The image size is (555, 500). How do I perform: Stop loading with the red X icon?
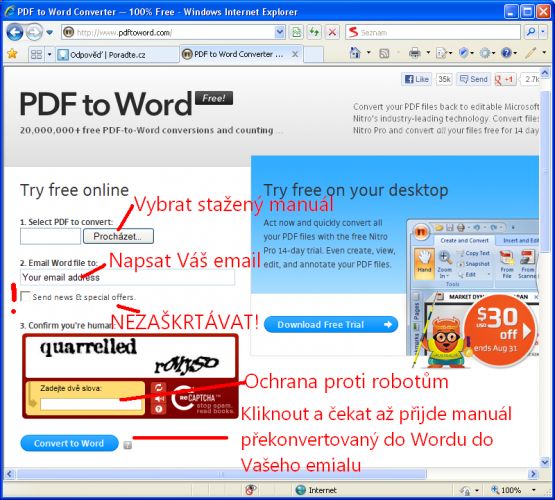click(x=332, y=33)
